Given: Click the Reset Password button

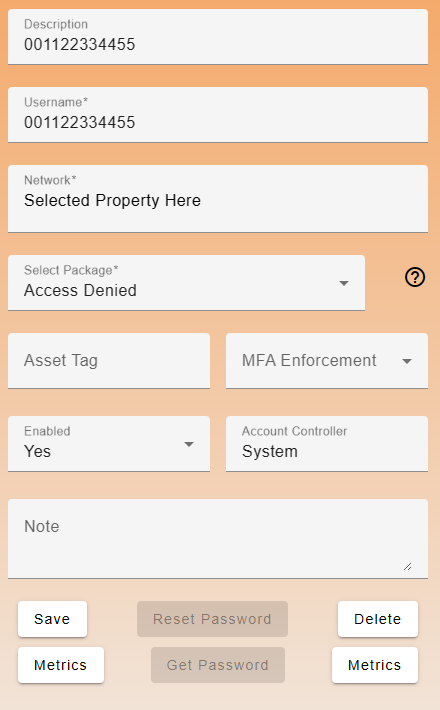Looking at the screenshot, I should coord(212,619).
